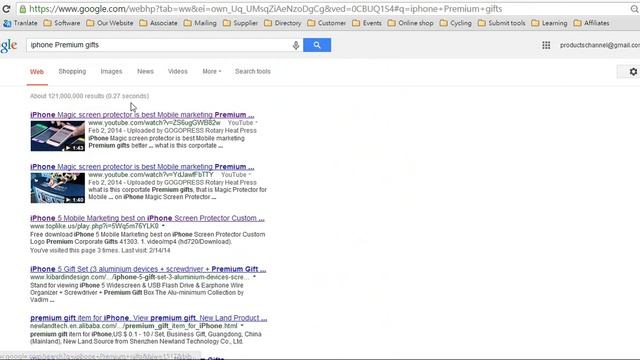Open the Affiliates bookmark folder

pyautogui.click(x=591, y=23)
